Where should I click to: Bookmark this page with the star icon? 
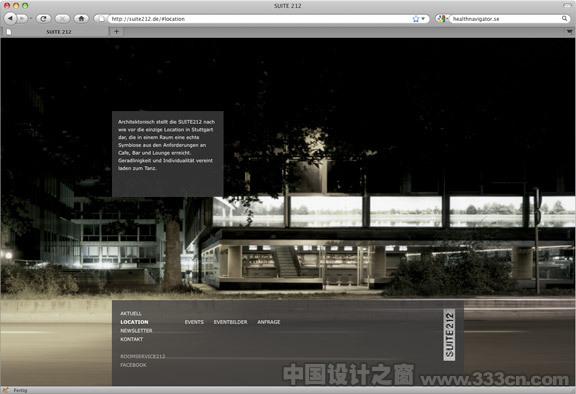(415, 19)
